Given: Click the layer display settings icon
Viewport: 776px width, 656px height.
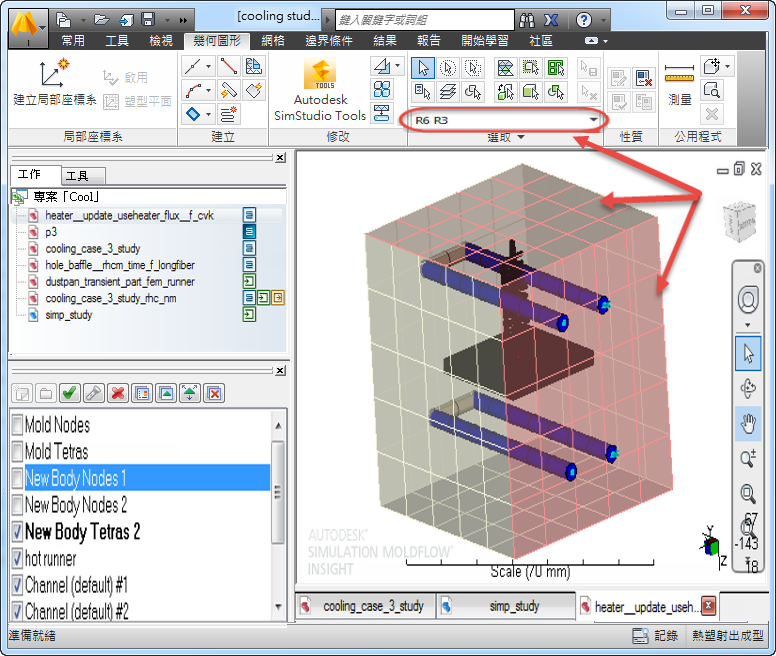Looking at the screenshot, I should click(x=142, y=393).
